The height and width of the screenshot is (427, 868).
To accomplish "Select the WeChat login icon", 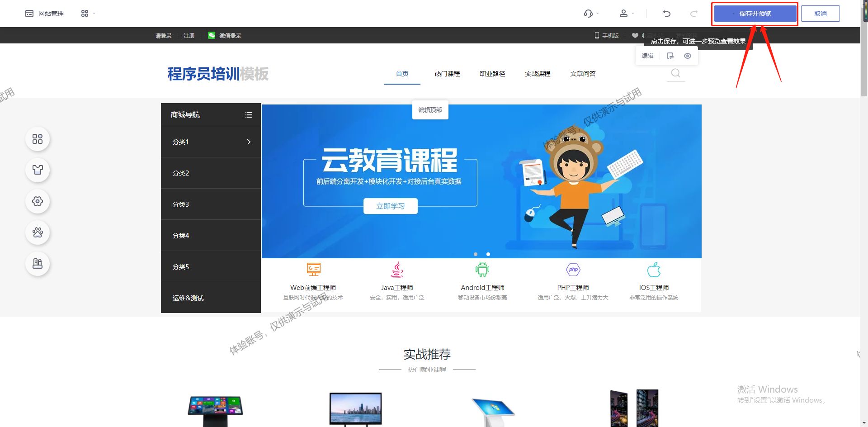I will pyautogui.click(x=211, y=35).
